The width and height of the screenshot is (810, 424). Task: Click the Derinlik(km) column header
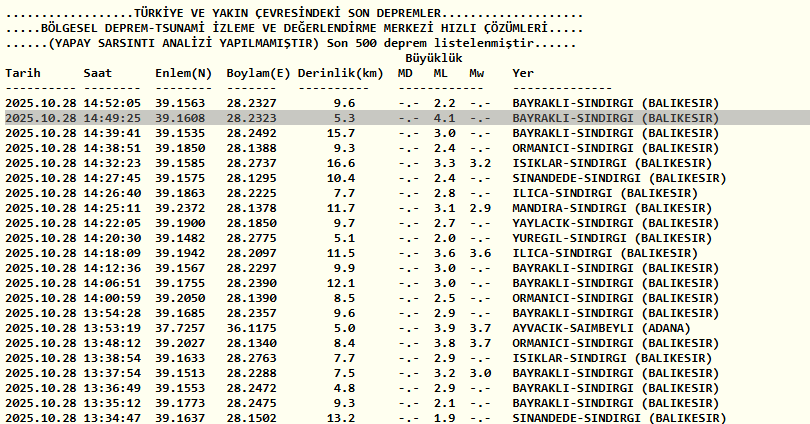coord(340,74)
